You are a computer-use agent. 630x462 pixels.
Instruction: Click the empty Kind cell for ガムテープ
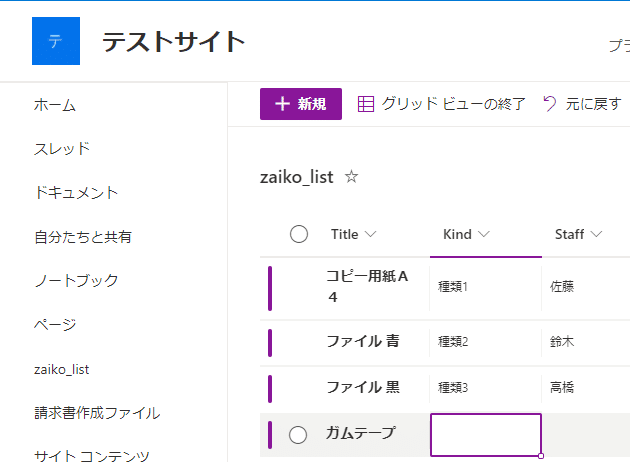[x=486, y=435]
